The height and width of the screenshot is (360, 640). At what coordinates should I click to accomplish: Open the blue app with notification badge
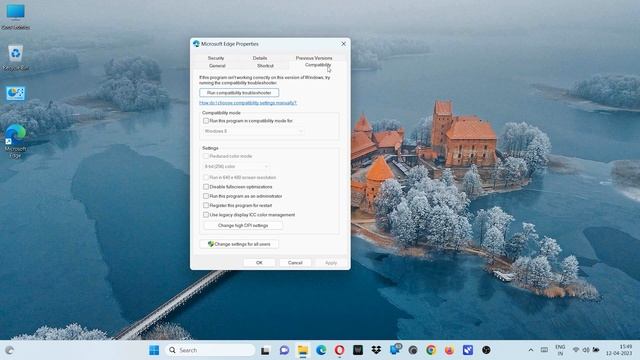(x=395, y=349)
